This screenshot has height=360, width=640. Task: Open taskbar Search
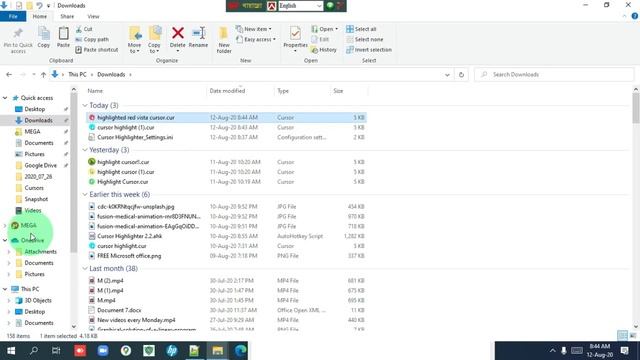[x=34, y=351]
